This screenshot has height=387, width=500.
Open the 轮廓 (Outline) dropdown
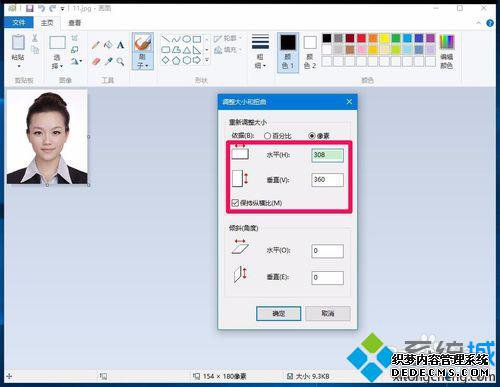tap(228, 38)
